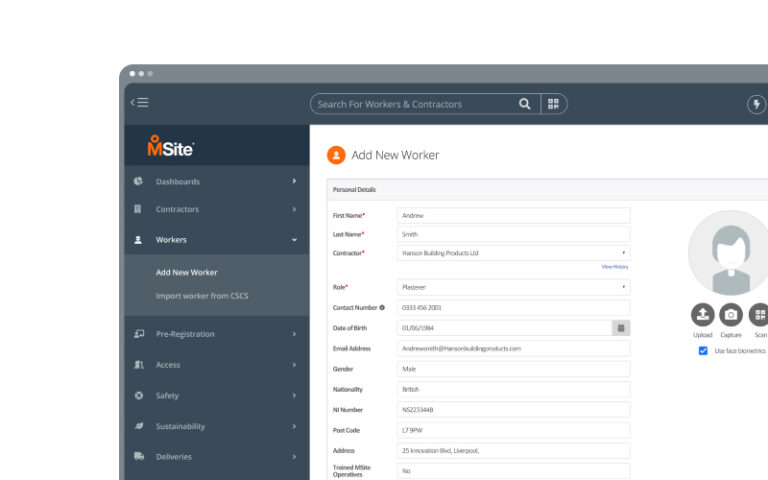Click the MSite logo

point(170,147)
